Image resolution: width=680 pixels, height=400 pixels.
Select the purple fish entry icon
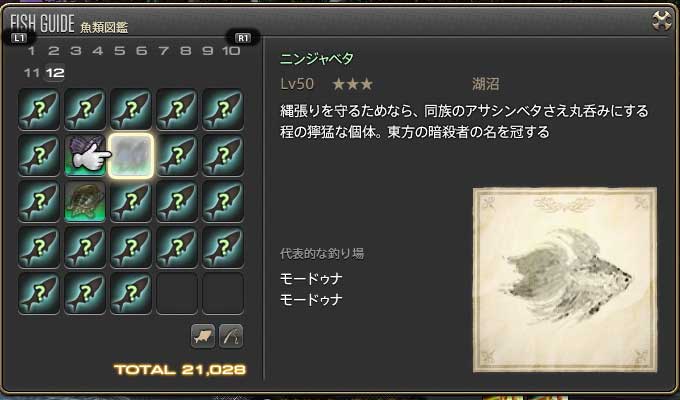[x=85, y=155]
